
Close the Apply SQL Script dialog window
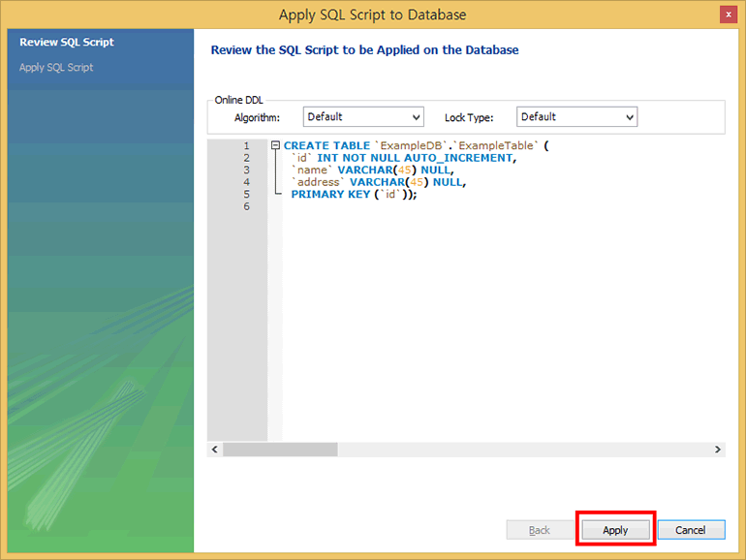pyautogui.click(x=727, y=15)
